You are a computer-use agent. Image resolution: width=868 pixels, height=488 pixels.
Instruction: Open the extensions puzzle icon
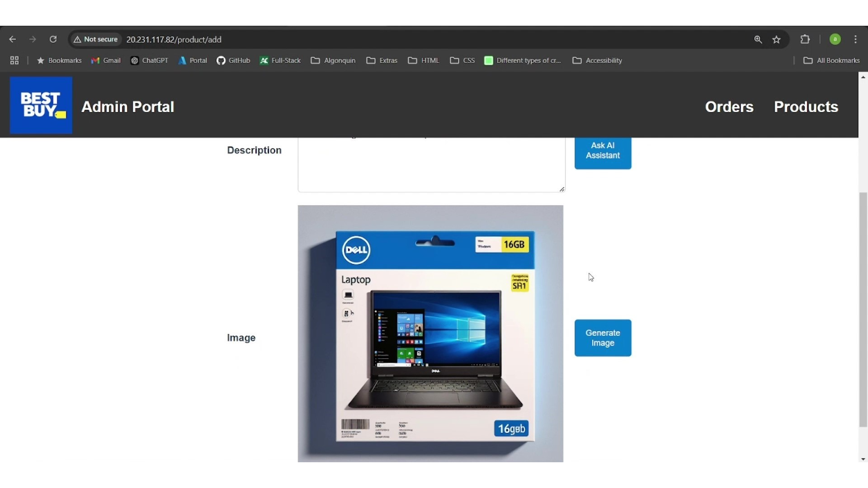pyautogui.click(x=805, y=40)
